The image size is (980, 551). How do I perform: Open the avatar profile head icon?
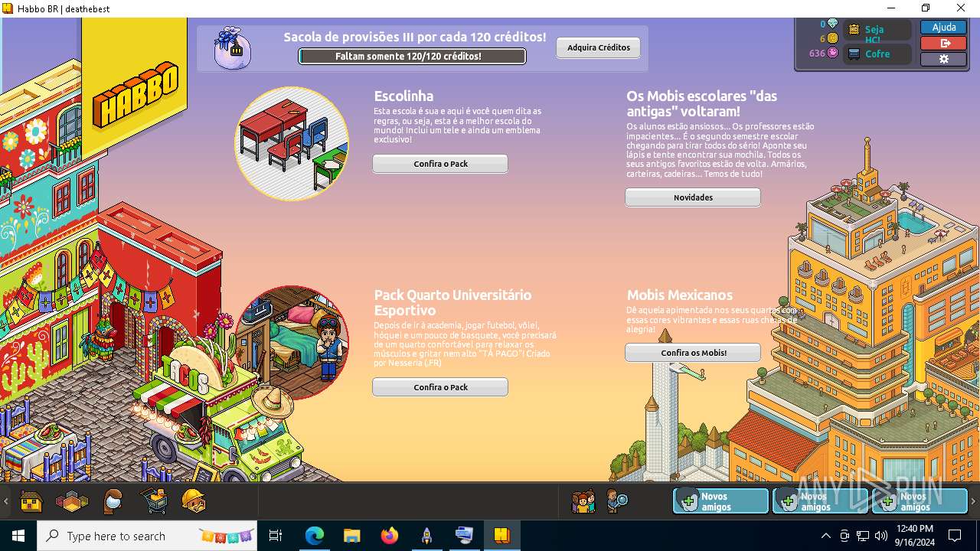pyautogui.click(x=113, y=502)
